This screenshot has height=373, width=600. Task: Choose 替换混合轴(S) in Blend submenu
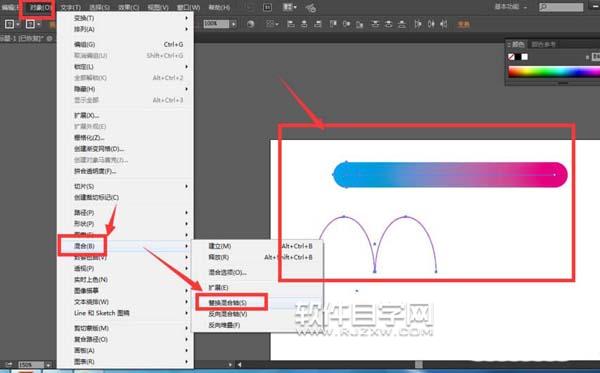point(227,303)
